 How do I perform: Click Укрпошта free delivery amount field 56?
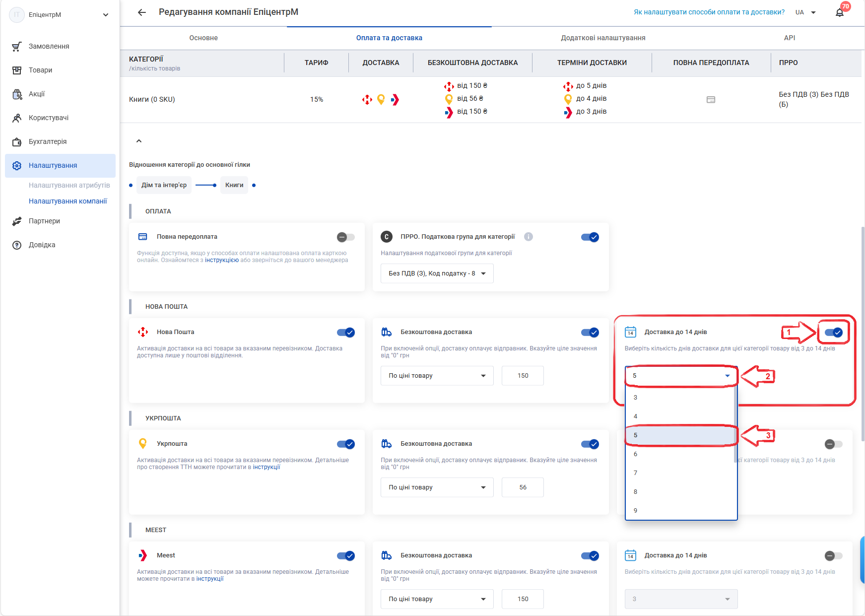click(523, 487)
